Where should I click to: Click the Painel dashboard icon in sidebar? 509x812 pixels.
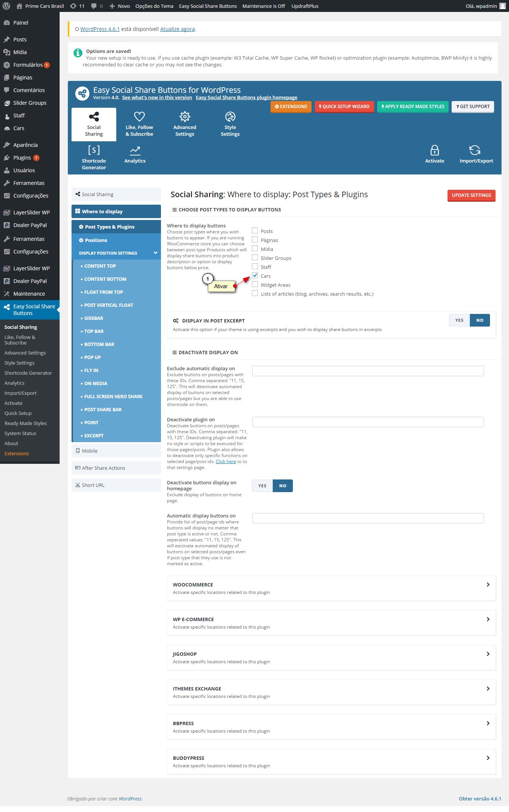[x=7, y=23]
